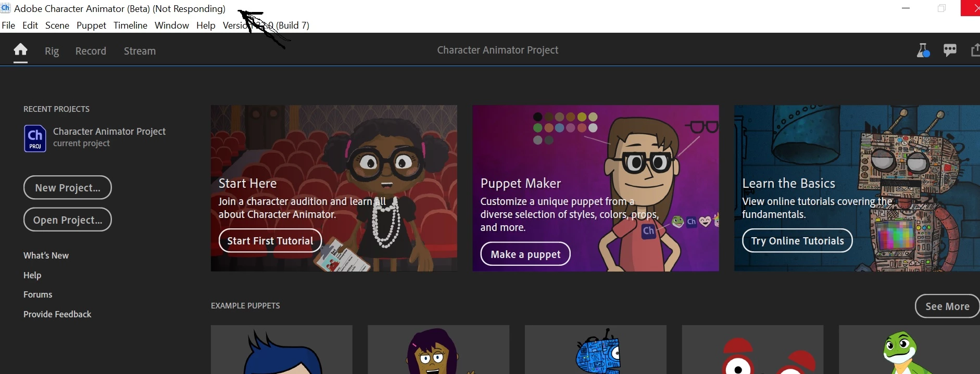Image resolution: width=980 pixels, height=374 pixels.
Task: Open the Help link in sidebar
Action: pos(32,275)
